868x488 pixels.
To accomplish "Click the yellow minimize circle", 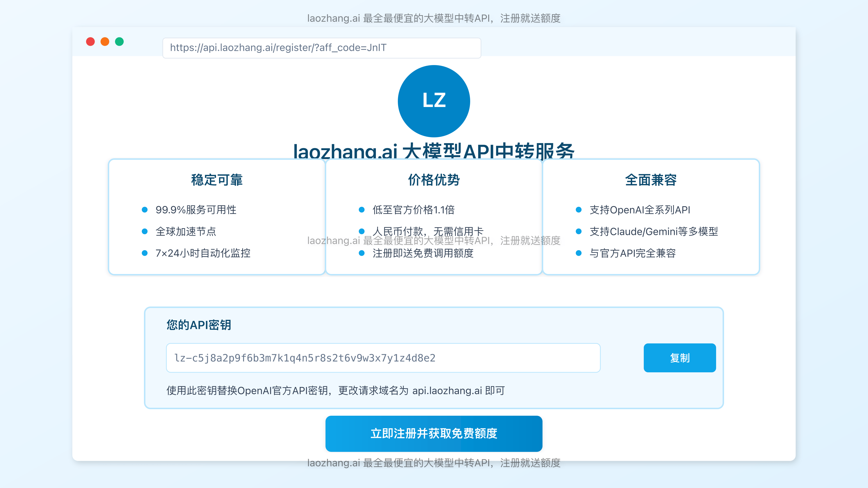I will [105, 41].
